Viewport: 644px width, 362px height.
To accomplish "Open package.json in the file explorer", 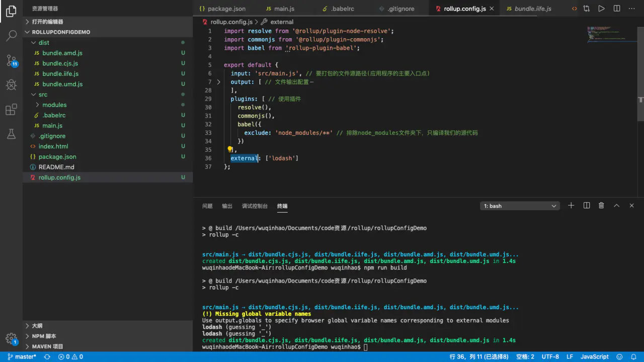I will coord(57,157).
